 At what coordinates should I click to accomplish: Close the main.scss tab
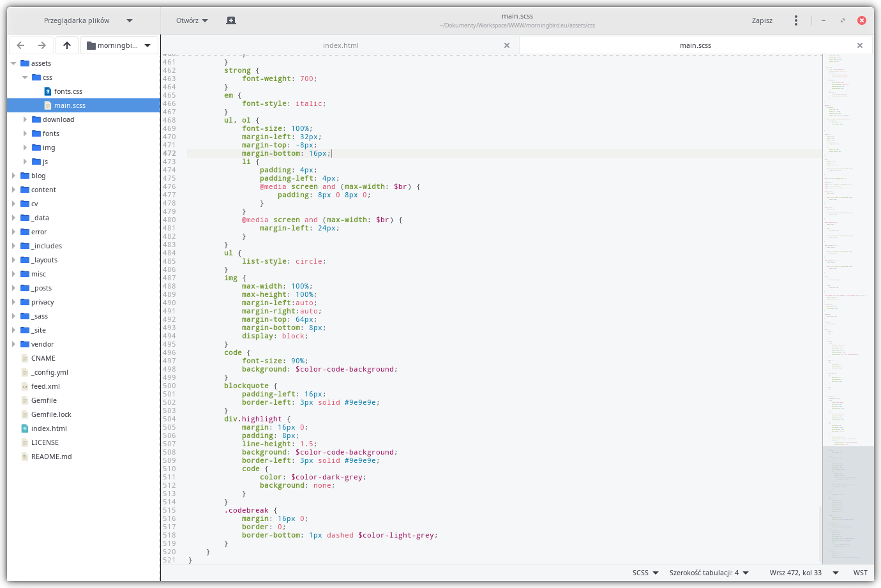coord(860,45)
